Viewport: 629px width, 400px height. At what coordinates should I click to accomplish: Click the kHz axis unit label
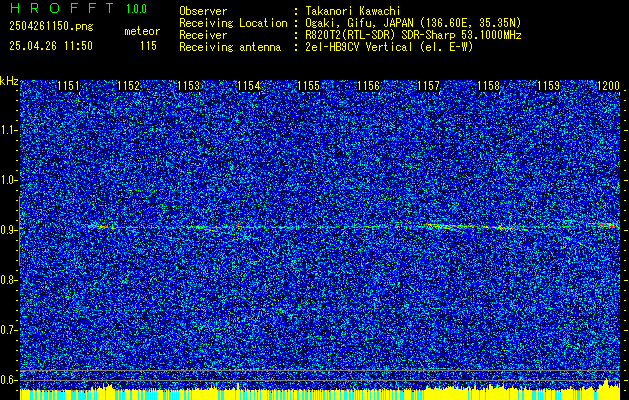pos(9,81)
